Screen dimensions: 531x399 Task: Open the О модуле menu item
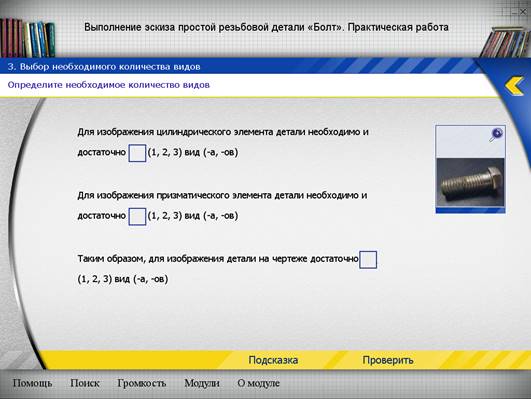(258, 383)
